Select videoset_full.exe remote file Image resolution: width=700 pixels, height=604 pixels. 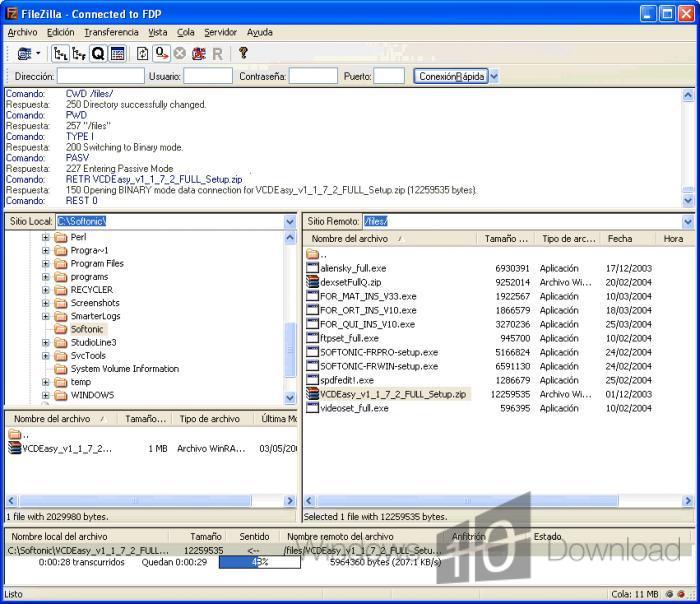[354, 408]
